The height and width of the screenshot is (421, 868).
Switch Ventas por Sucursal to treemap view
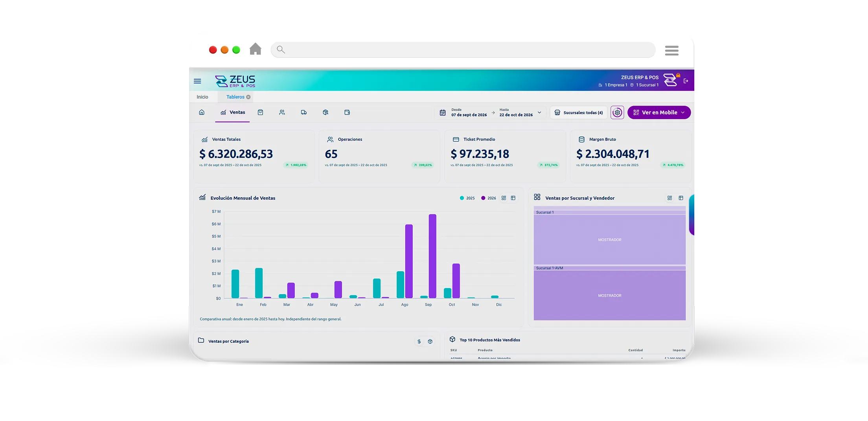pos(670,198)
